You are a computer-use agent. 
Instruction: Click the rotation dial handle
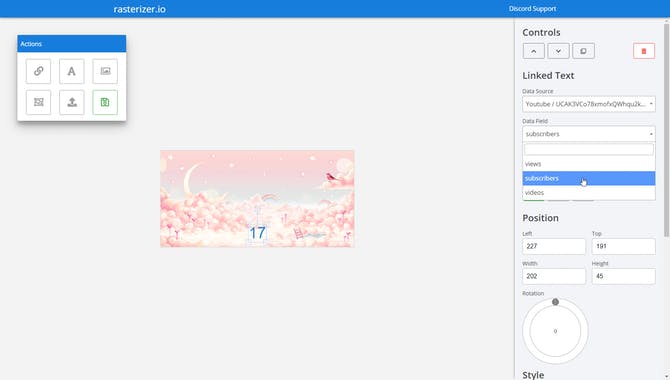555,302
